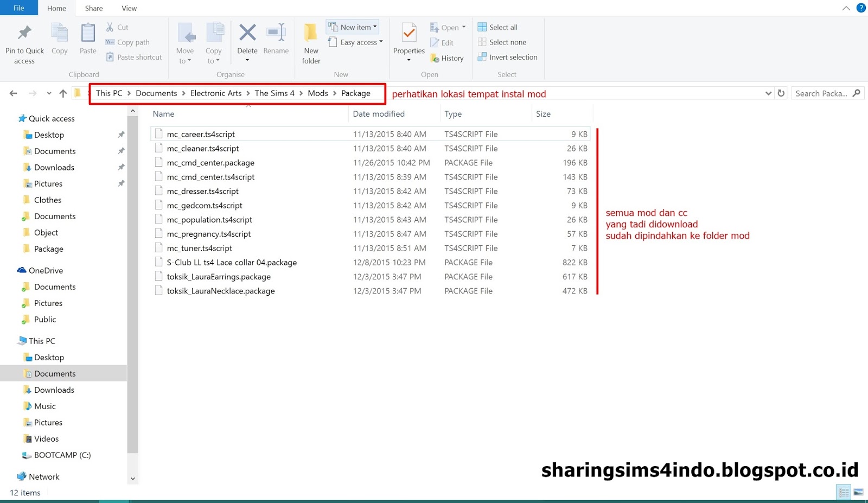Screen dimensions: 868x503
Task: Switch to the Home ribbon tab
Action: click(x=56, y=8)
